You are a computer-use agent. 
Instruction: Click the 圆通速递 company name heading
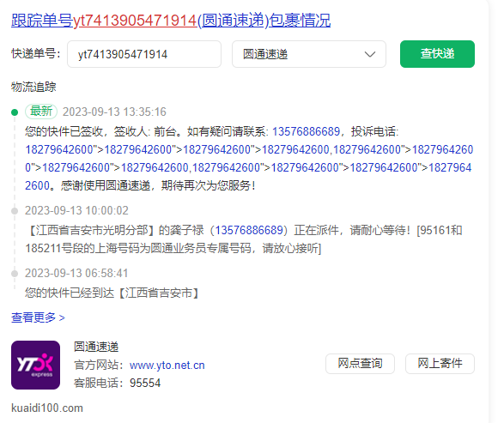[96, 347]
